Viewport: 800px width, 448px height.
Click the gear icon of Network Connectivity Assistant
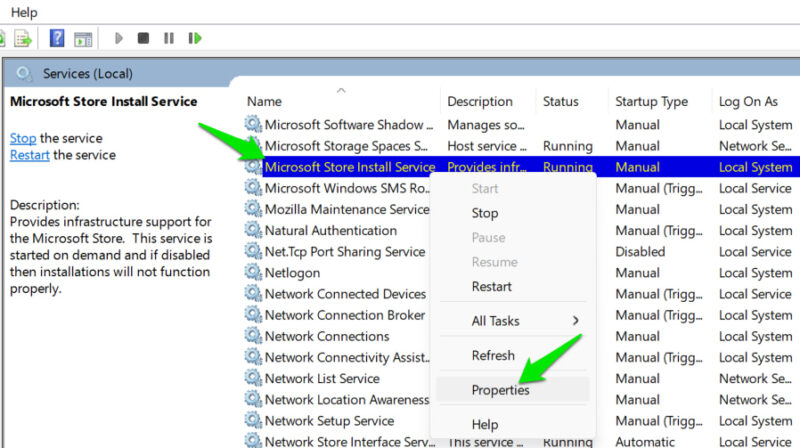point(253,357)
